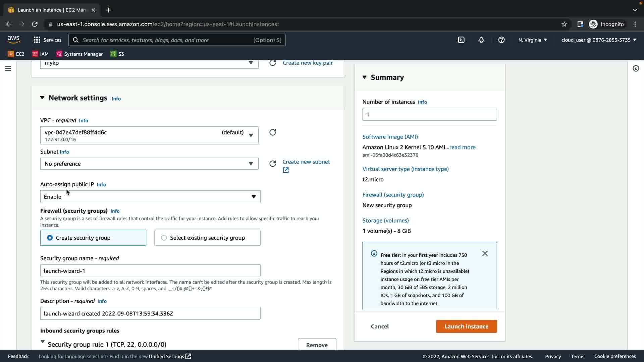644x362 pixels.
Task: Dismiss the Free tier info box
Action: tap(485, 254)
